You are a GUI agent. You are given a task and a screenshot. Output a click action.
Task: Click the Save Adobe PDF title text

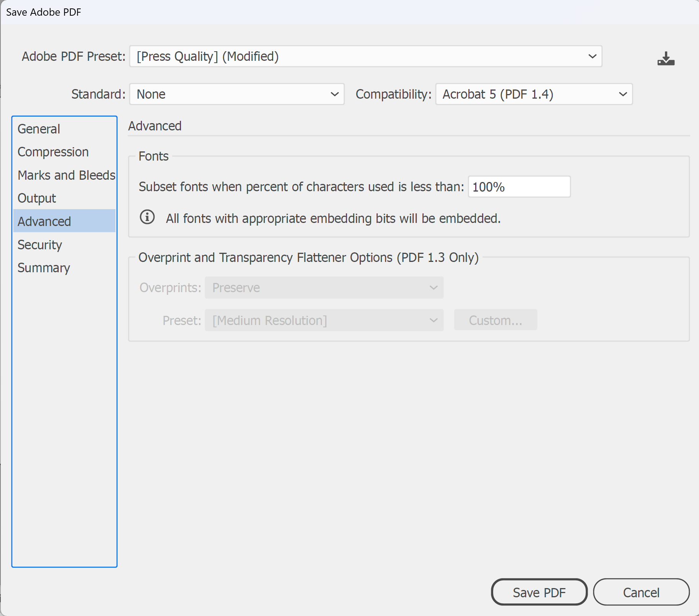(x=44, y=12)
